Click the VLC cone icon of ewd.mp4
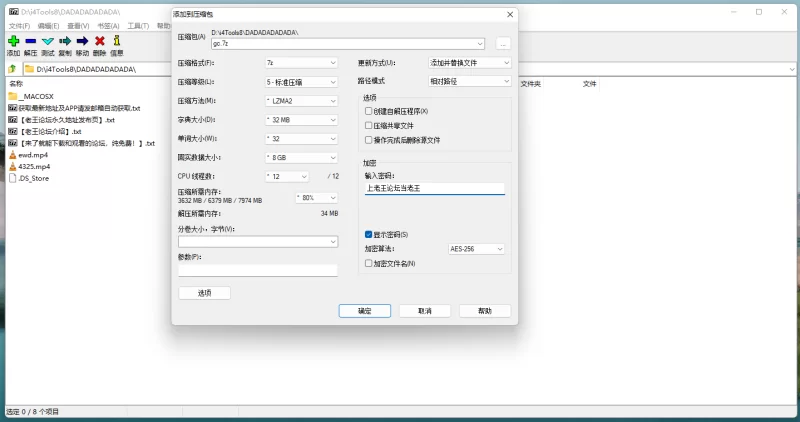This screenshot has height=422, width=800. [x=13, y=155]
